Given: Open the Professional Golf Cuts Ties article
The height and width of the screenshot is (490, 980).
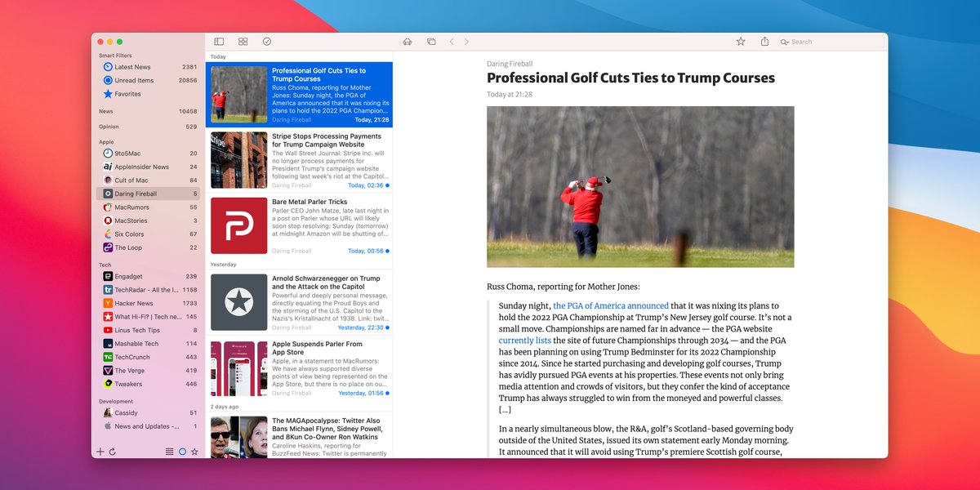Looking at the screenshot, I should pyautogui.click(x=300, y=95).
